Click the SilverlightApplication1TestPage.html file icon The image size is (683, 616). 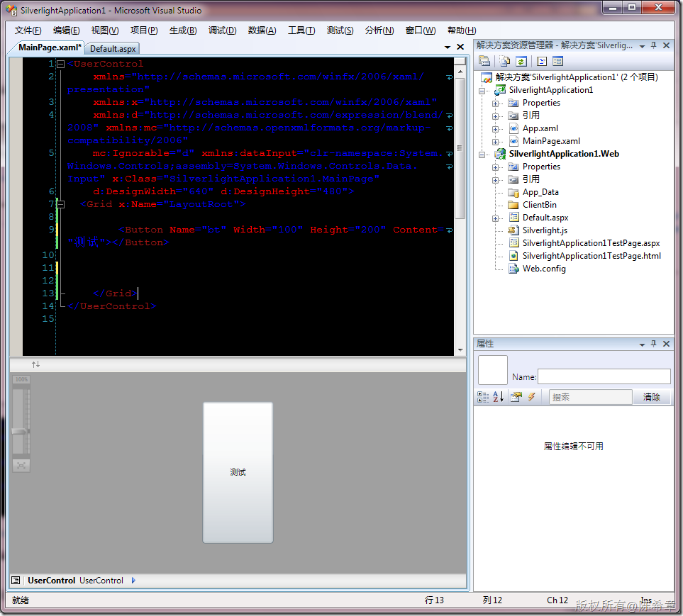514,256
